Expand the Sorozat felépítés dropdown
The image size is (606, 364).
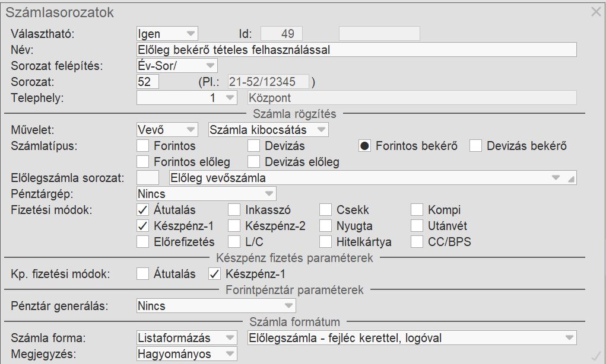211,66
